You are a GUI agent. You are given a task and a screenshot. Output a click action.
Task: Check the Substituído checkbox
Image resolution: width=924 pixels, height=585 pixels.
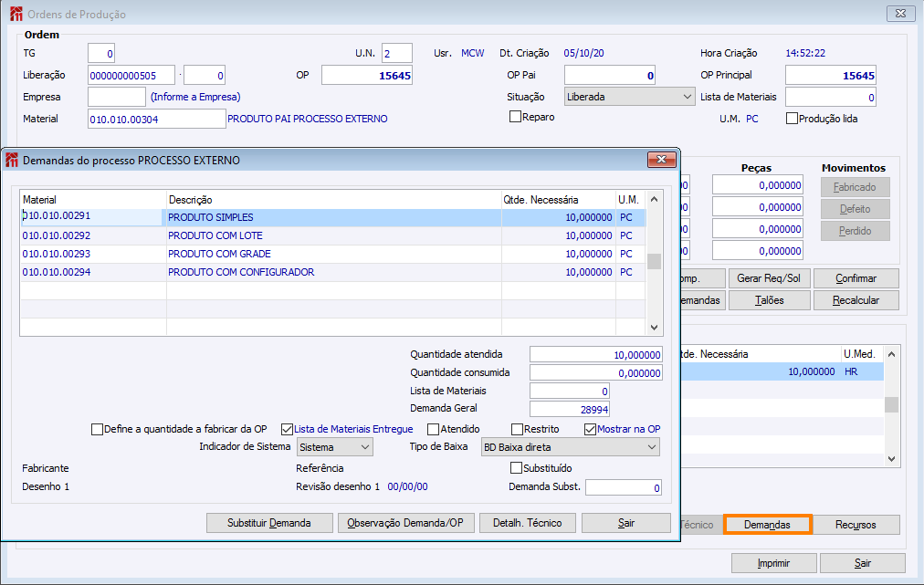pyautogui.click(x=516, y=468)
